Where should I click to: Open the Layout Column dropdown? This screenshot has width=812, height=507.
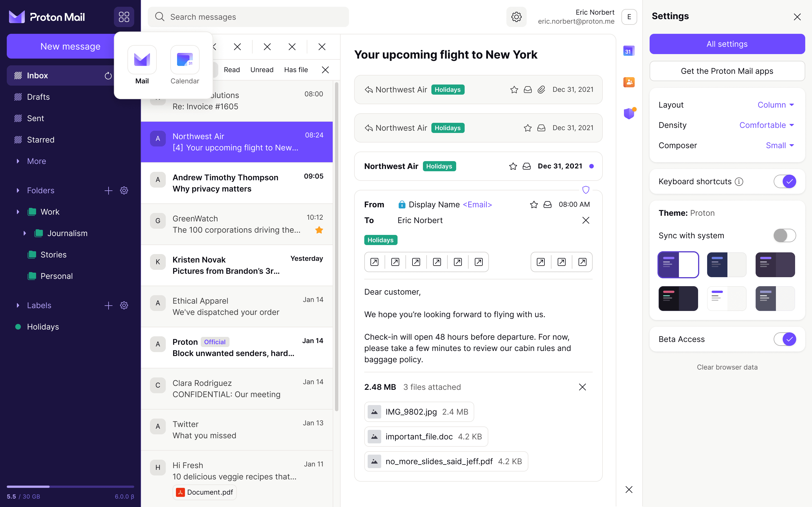(x=775, y=105)
